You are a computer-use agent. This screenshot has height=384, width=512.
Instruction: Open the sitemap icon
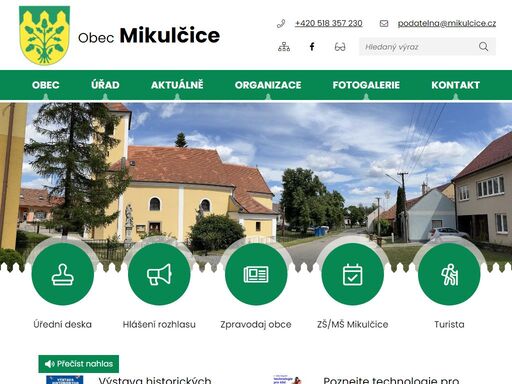(x=284, y=47)
